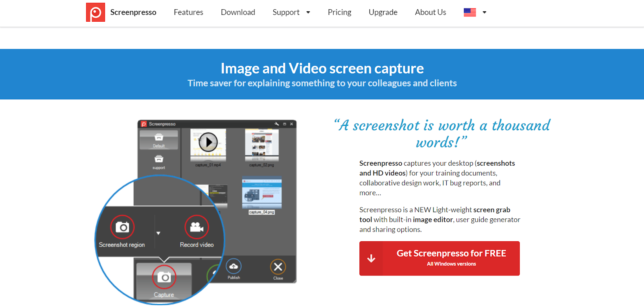
Task: Click the Screenshot region camera icon
Action: [x=122, y=227]
